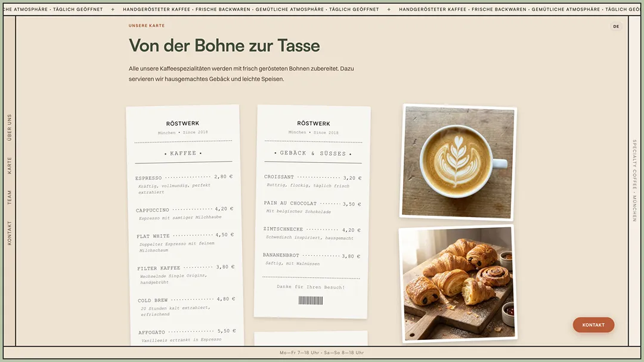Click the CROISSANT entry on the pastry receipt
This screenshot has width=644, height=362.
(x=313, y=177)
